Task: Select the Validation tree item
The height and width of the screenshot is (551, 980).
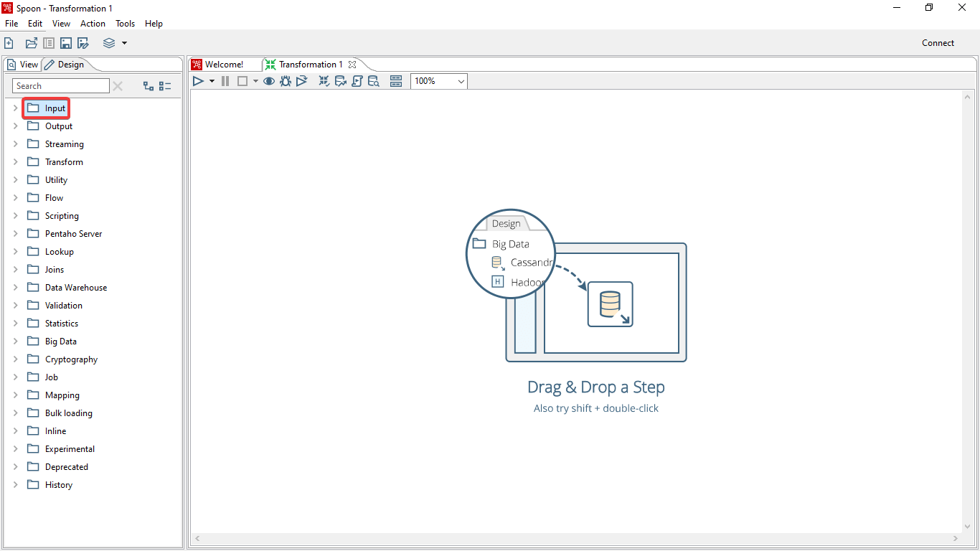Action: point(55,306)
